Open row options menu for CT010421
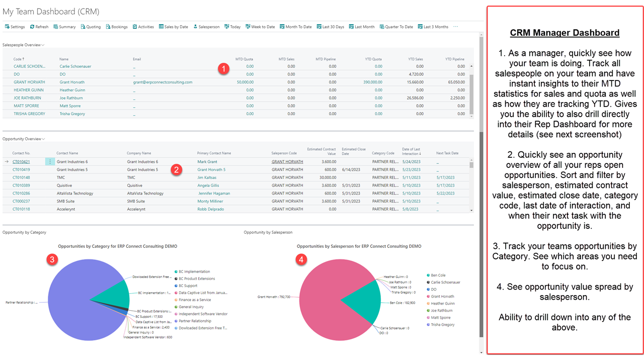Viewport: 644px width, 362px height. [50, 162]
